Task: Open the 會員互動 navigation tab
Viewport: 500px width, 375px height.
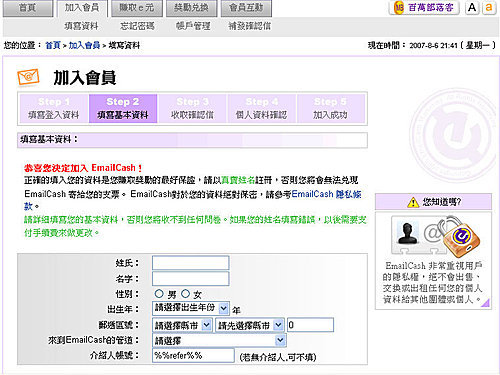Action: click(246, 8)
